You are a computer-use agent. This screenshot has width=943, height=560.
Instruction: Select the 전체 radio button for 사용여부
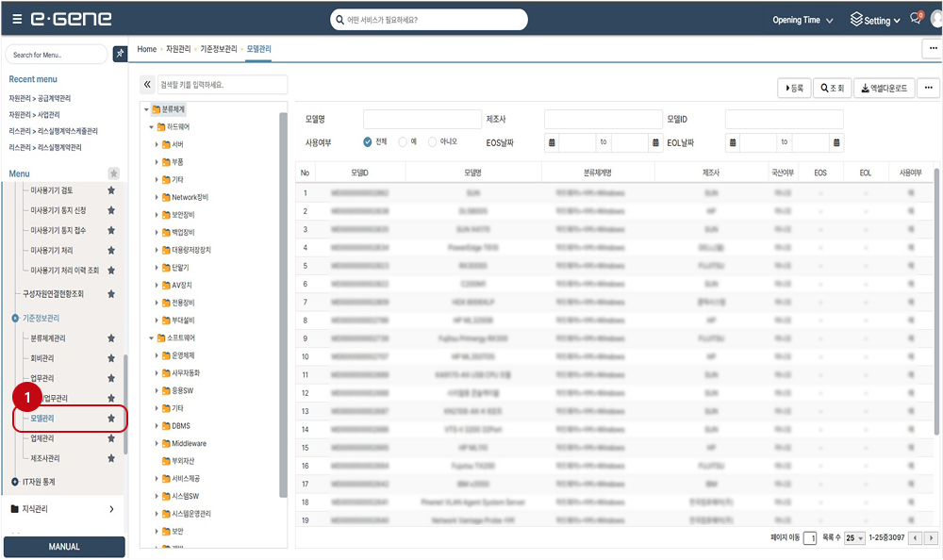pos(368,142)
